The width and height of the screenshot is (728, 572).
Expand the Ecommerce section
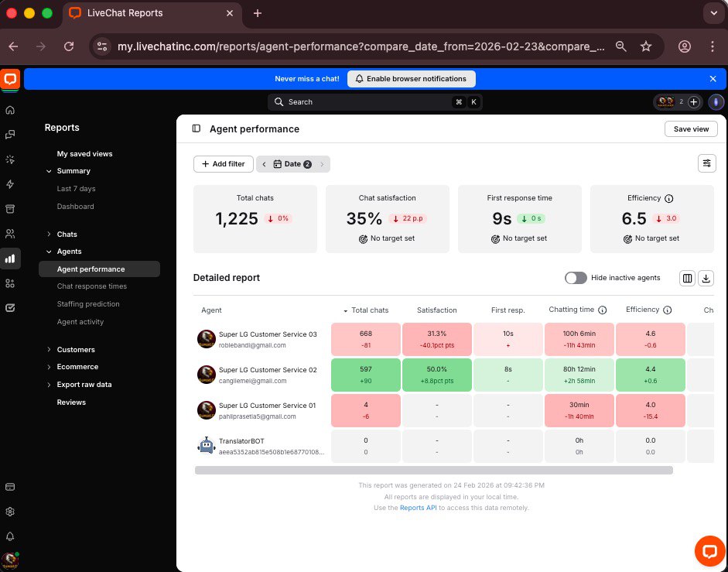49,367
